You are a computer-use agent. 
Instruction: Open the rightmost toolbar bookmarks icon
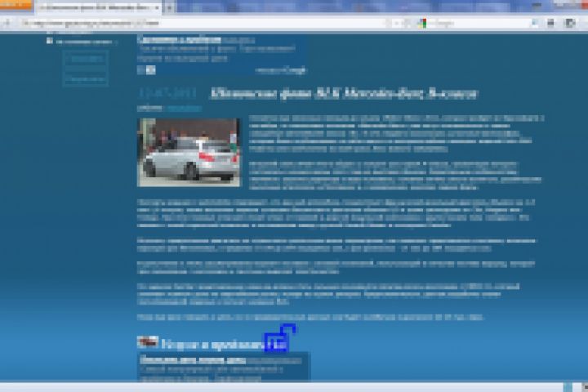pyautogui.click(x=570, y=23)
